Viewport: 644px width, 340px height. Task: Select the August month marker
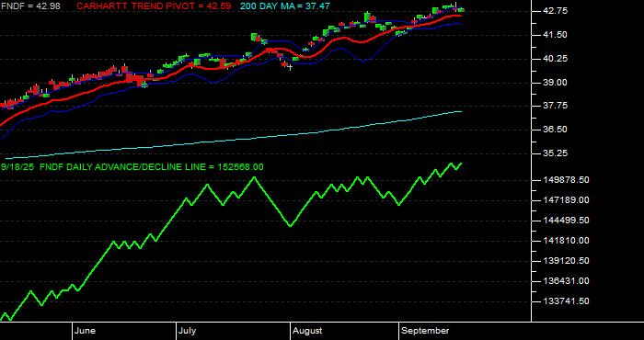(307, 331)
